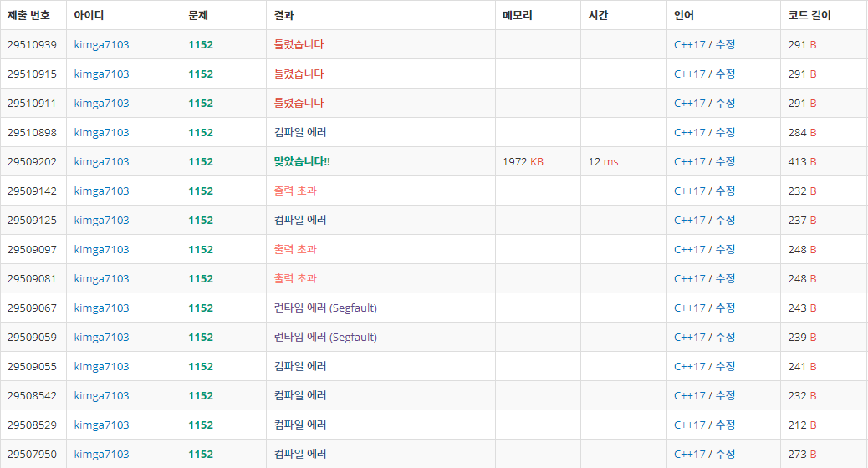Open kimga7103 profile in submission 29510911 row

tap(101, 104)
